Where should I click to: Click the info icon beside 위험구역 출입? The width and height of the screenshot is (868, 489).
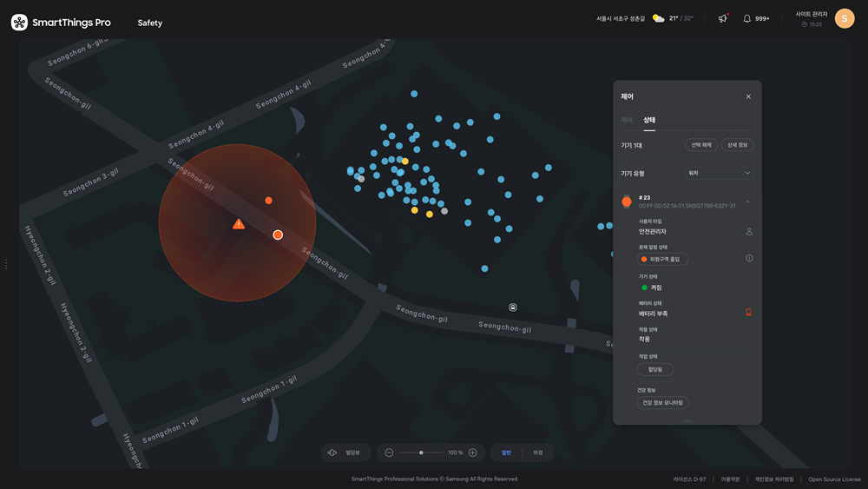(x=749, y=258)
